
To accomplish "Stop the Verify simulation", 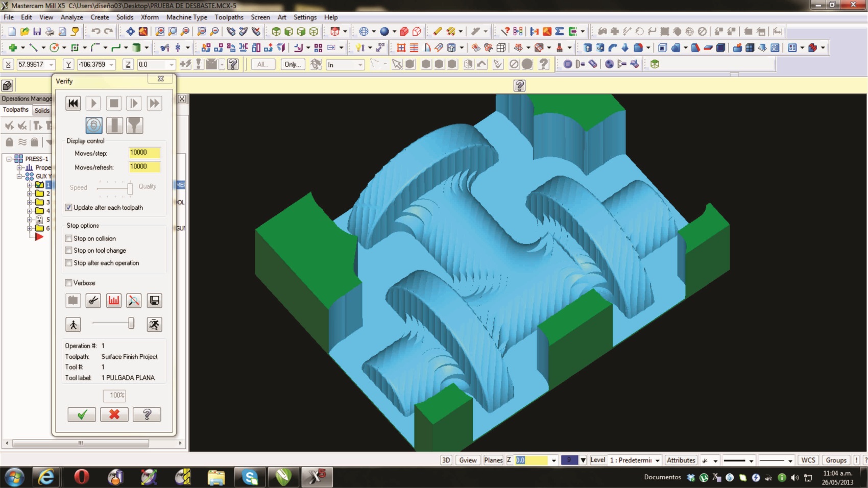I will tap(113, 103).
